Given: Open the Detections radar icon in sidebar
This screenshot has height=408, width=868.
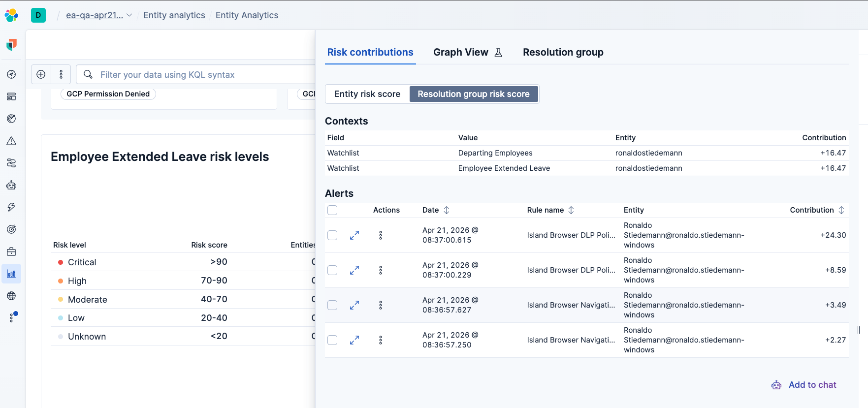Looking at the screenshot, I should [11, 119].
